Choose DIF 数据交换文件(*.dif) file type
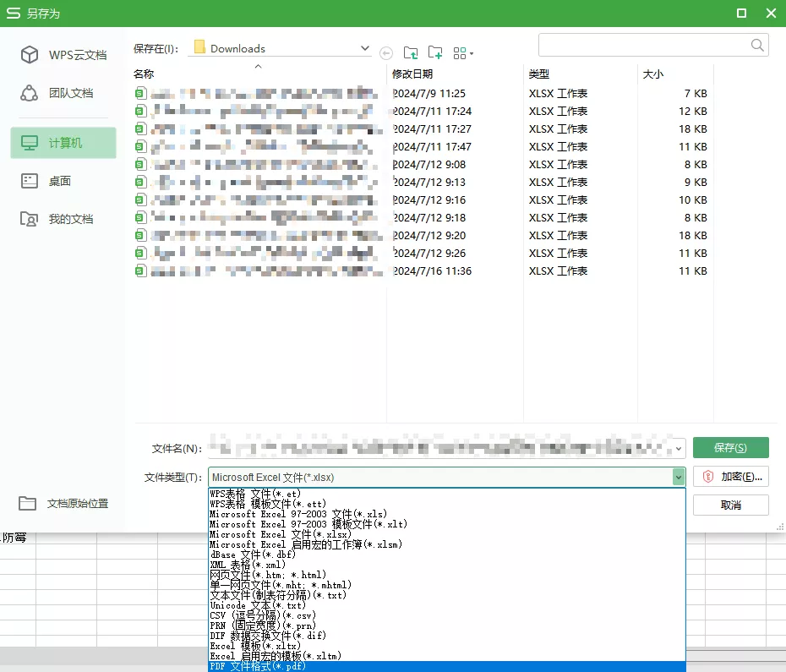The height and width of the screenshot is (672, 786). click(268, 636)
